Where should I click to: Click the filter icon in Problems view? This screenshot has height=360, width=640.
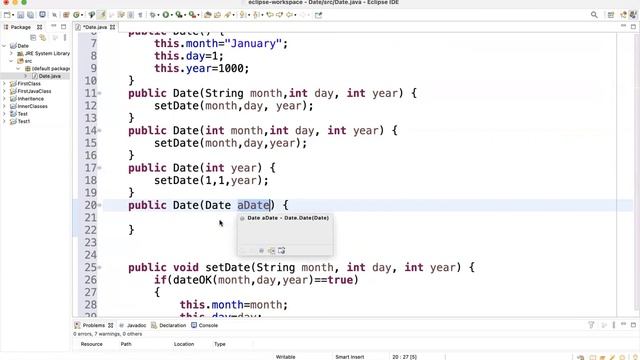pyautogui.click(x=591, y=325)
